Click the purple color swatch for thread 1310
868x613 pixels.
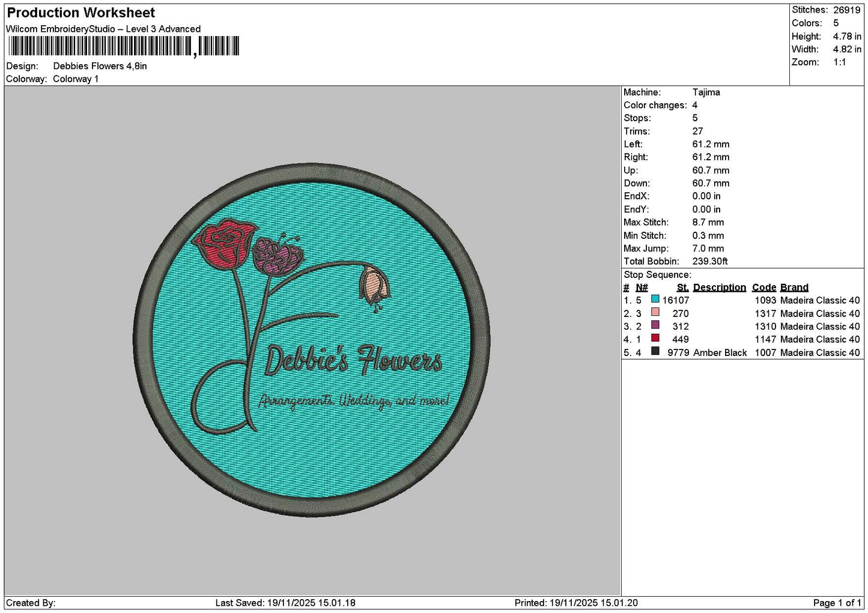[x=655, y=325]
